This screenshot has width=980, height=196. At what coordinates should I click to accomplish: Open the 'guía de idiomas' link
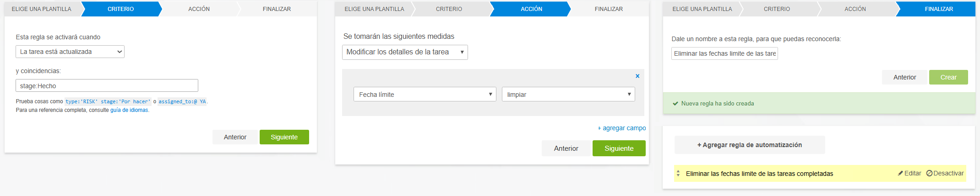pos(129,110)
